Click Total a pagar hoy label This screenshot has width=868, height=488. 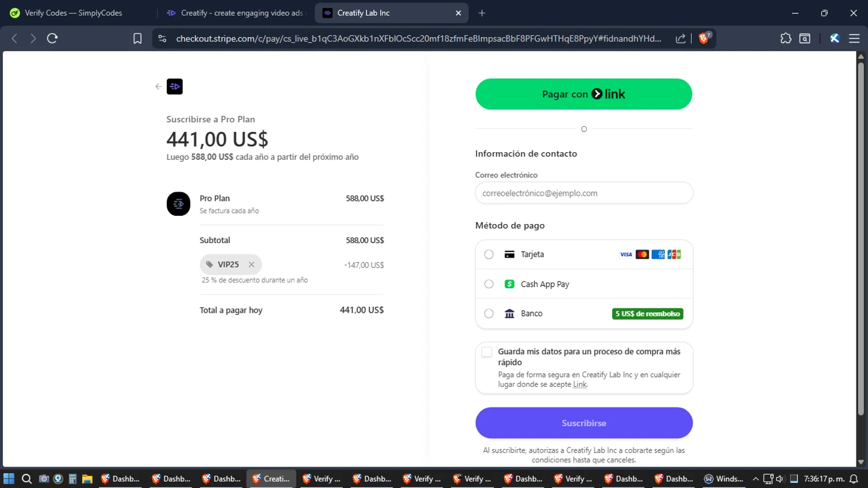(x=231, y=310)
